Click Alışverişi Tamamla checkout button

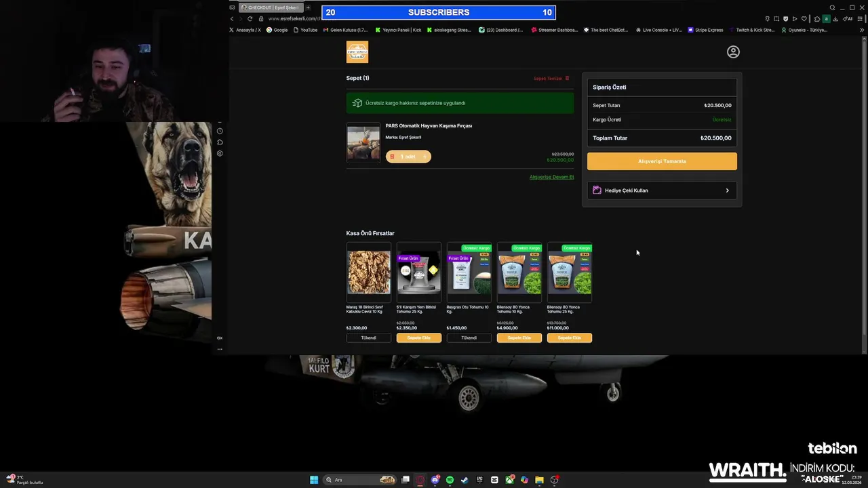coord(662,161)
